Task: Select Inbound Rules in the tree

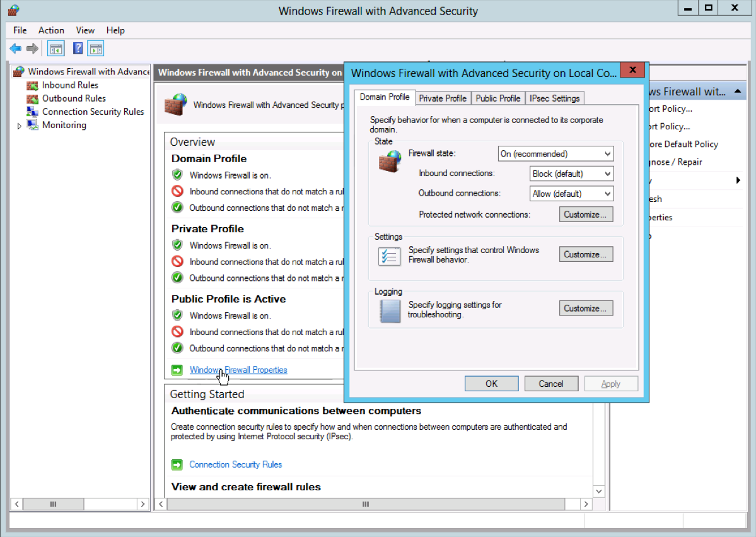Action: (70, 85)
